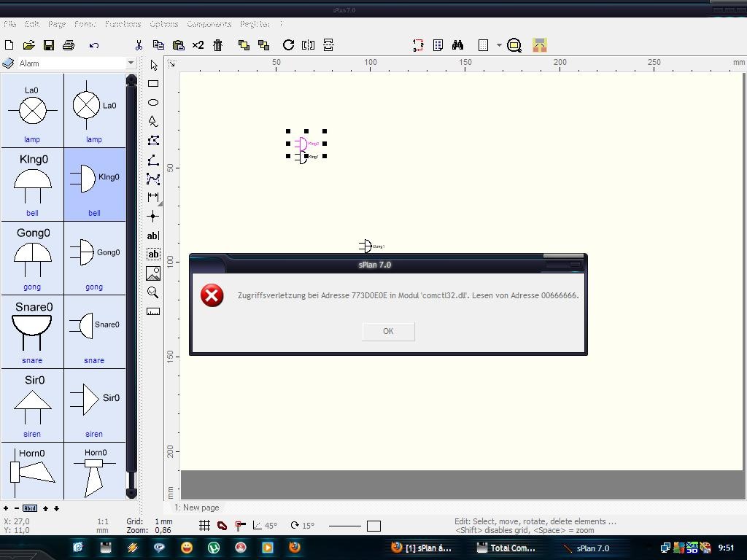Move component up in library
Viewport: 747px width, 560px height.
[46, 508]
